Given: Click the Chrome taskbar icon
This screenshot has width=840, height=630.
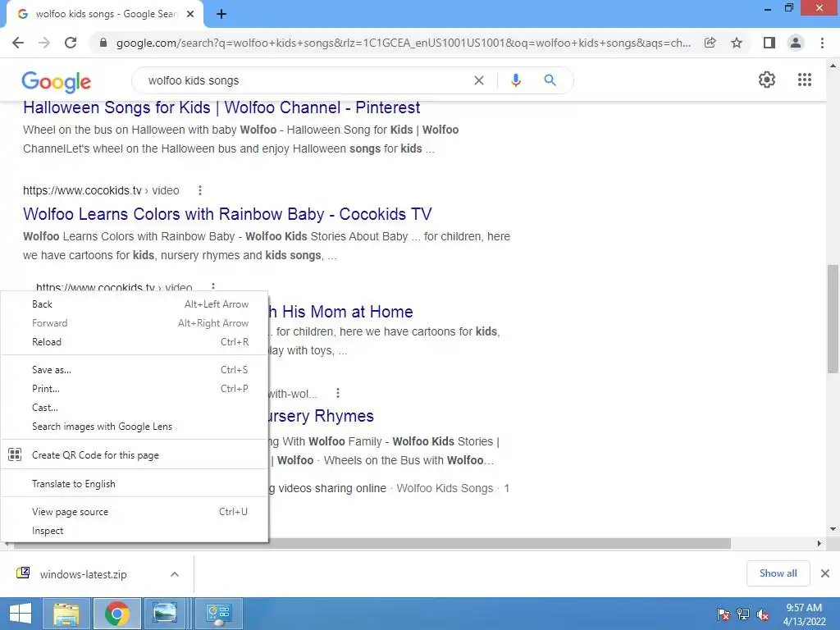Looking at the screenshot, I should (117, 614).
